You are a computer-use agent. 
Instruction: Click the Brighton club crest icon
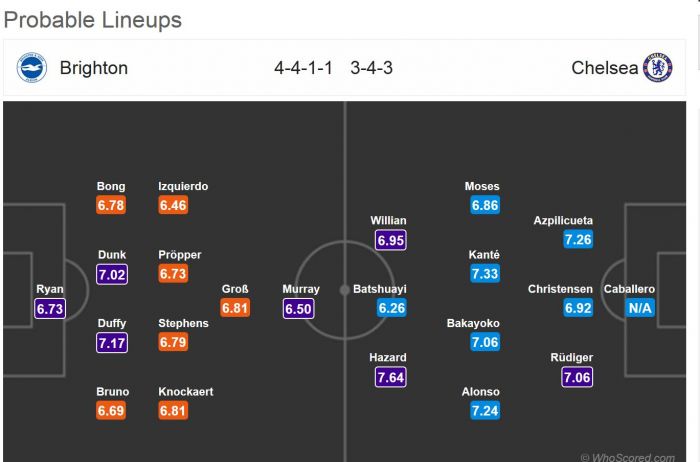pos(31,68)
